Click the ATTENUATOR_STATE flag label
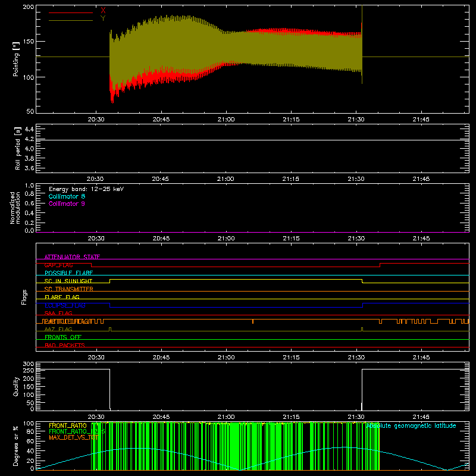476x476 pixels. (72, 257)
